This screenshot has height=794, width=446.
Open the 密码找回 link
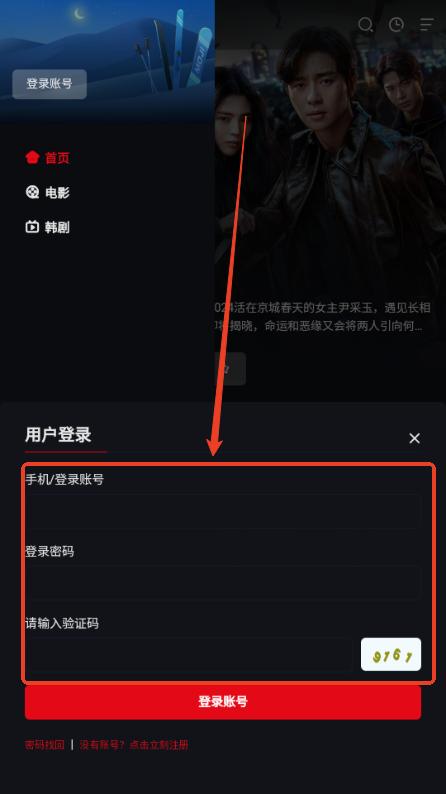click(45, 744)
